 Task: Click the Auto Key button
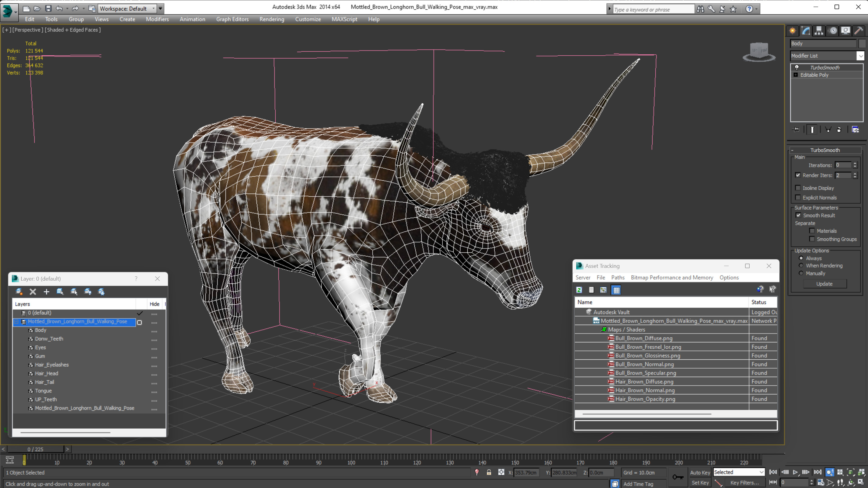700,472
